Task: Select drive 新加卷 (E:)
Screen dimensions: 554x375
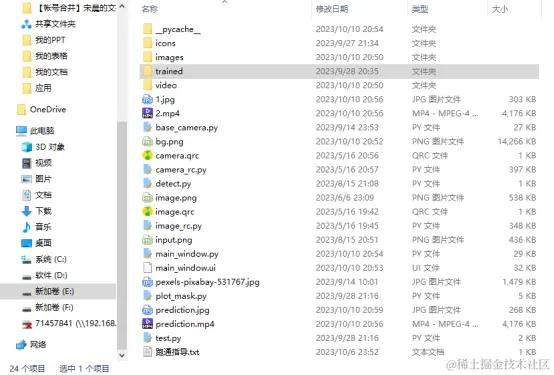Action: pyautogui.click(x=54, y=291)
